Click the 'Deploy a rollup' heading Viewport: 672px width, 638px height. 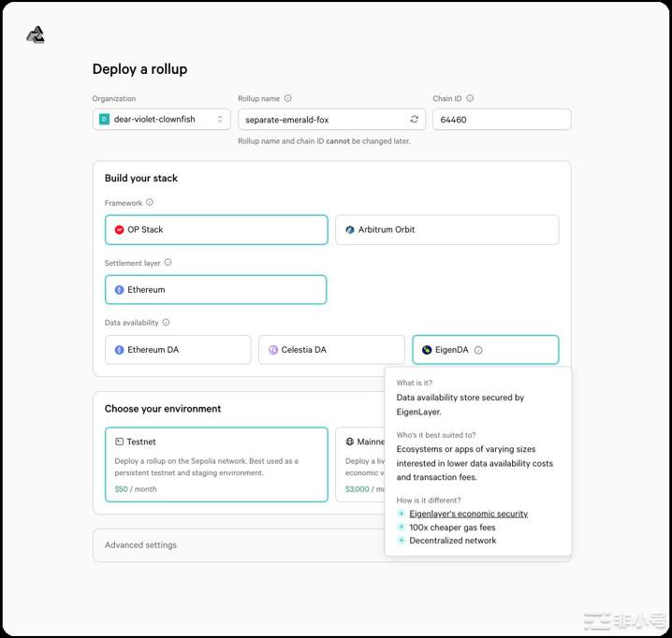(139, 69)
